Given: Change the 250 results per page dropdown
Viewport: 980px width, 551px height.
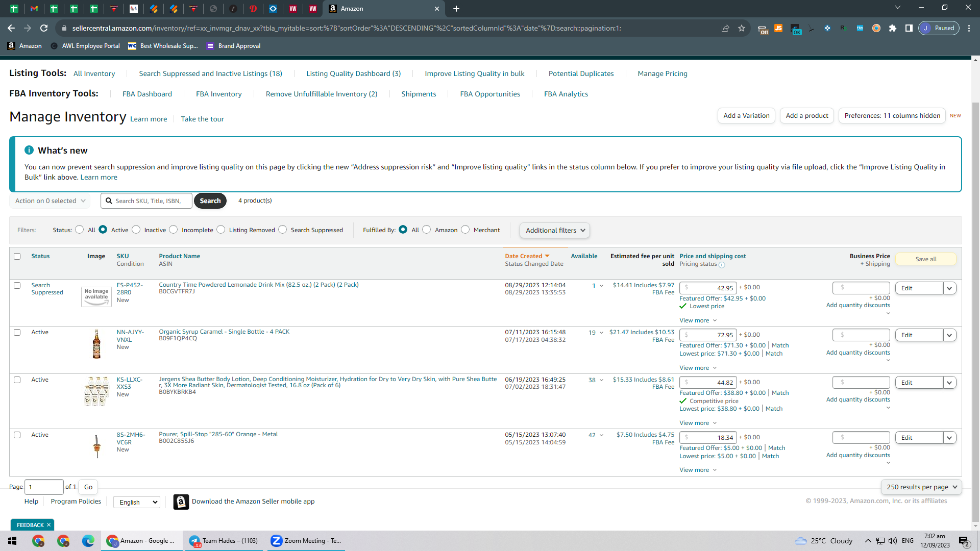Looking at the screenshot, I should pyautogui.click(x=921, y=487).
